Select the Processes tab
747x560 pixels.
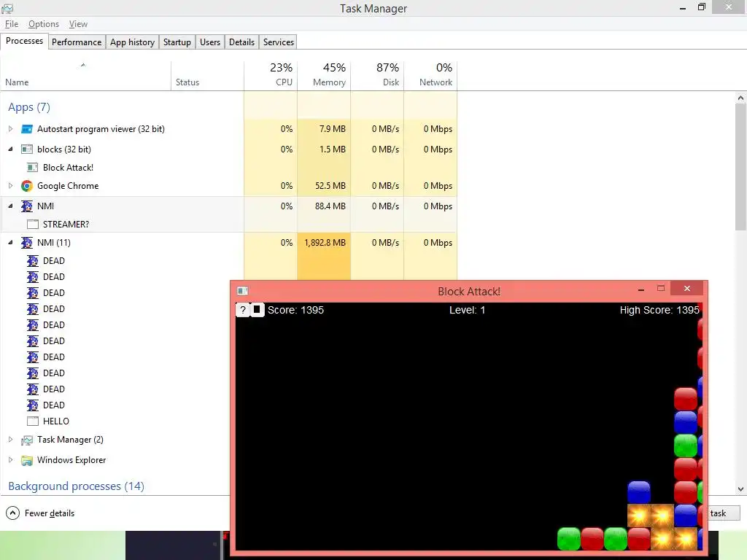coord(24,41)
